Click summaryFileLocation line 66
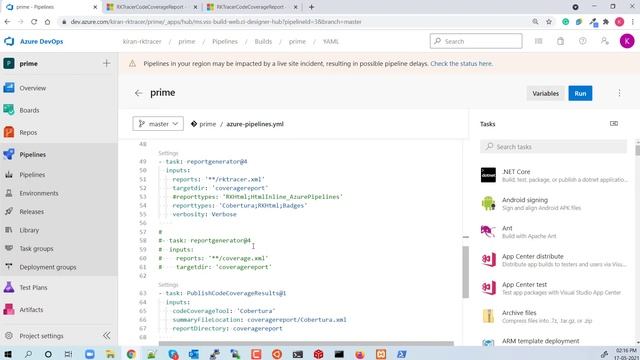The width and height of the screenshot is (640, 360). tap(259, 320)
